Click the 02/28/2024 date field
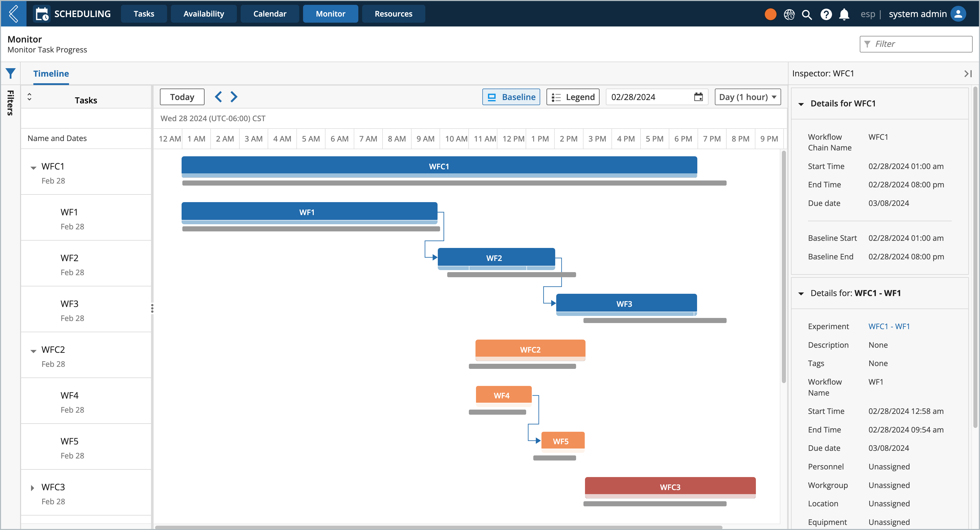 point(657,97)
